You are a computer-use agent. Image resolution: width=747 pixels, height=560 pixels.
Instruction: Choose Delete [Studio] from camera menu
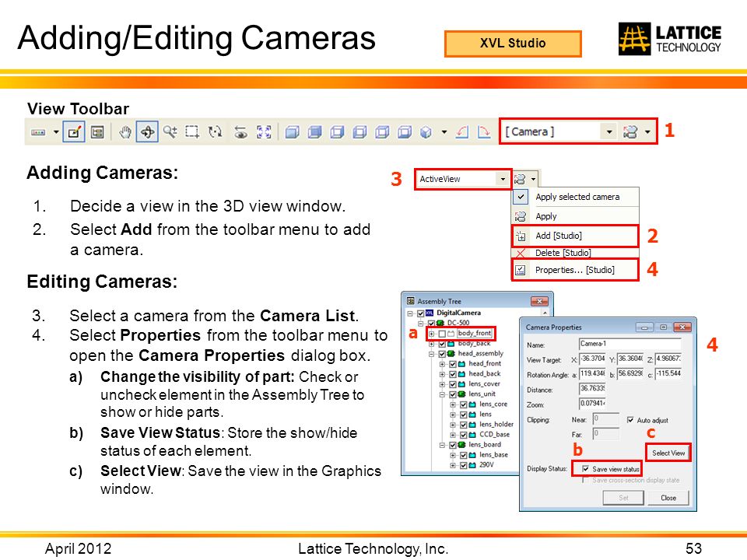pyautogui.click(x=575, y=253)
